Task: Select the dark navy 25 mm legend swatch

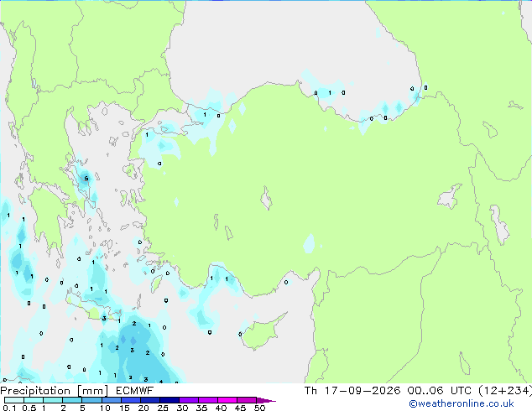Action: tap(170, 400)
